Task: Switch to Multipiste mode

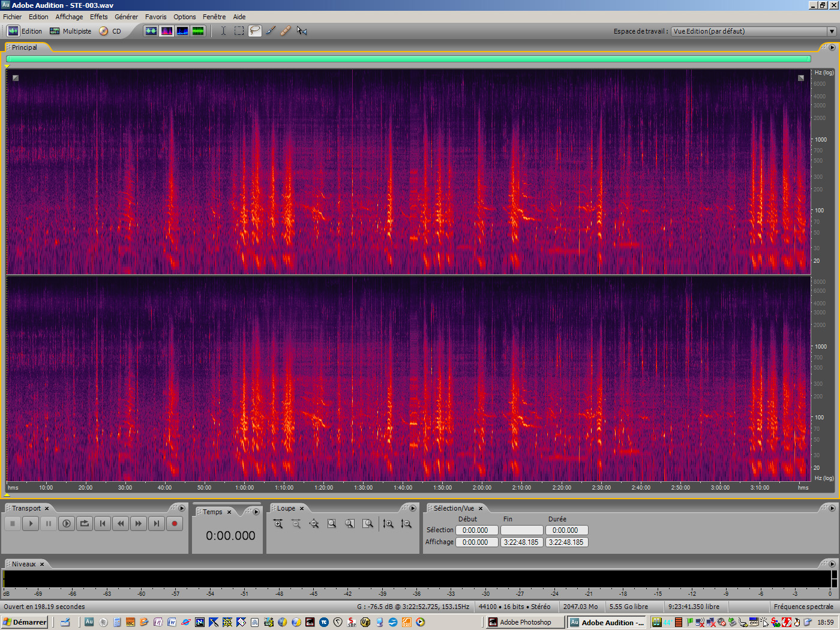Action: (70, 31)
